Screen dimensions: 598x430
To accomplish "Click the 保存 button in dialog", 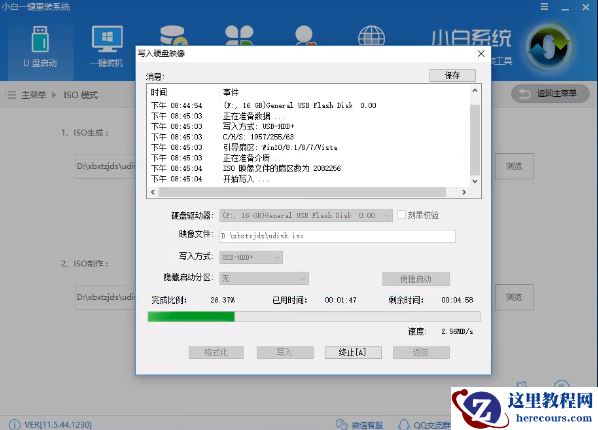I will [452, 75].
